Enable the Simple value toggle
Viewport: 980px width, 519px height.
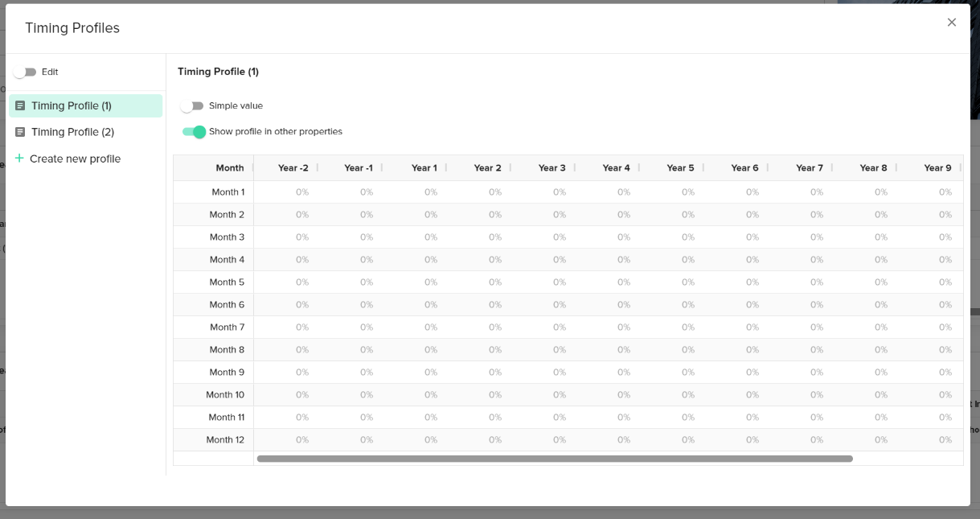[192, 106]
